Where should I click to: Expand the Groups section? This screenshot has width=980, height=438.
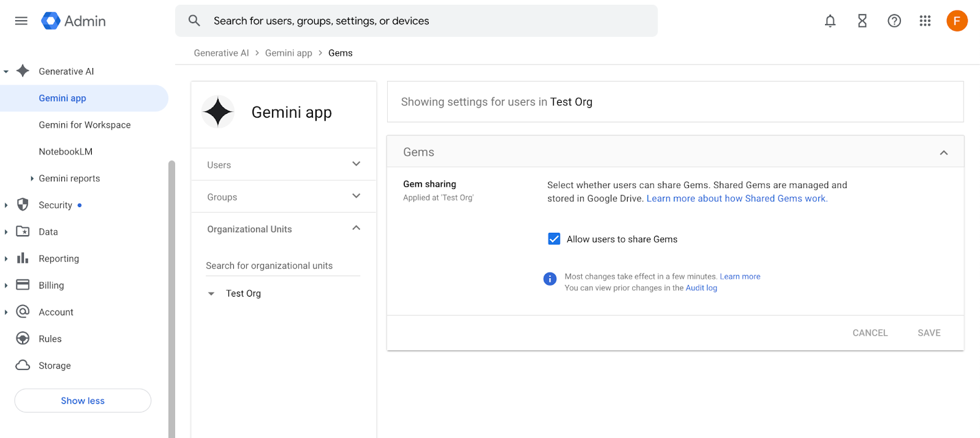356,196
